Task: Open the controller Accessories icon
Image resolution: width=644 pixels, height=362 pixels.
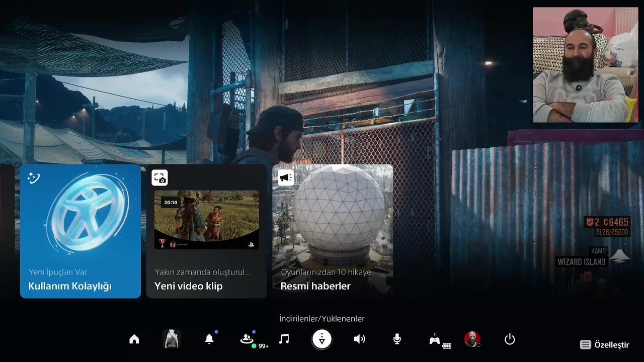Action: point(435,339)
